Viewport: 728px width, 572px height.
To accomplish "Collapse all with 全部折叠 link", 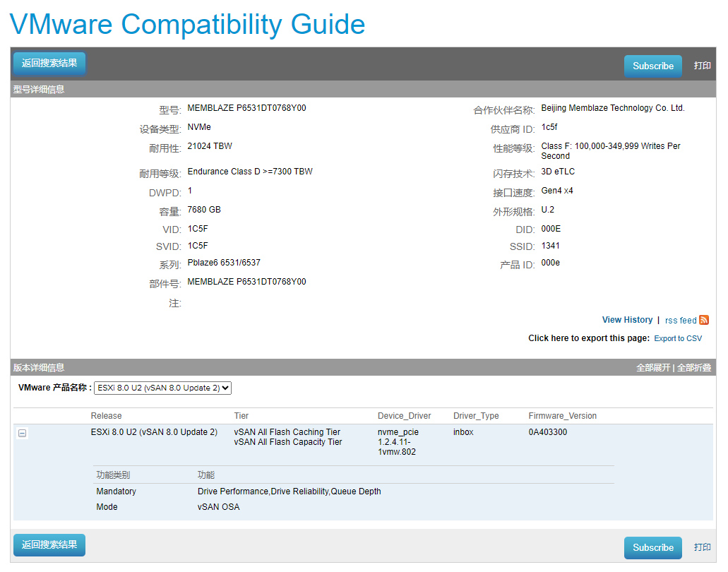I will click(x=694, y=368).
